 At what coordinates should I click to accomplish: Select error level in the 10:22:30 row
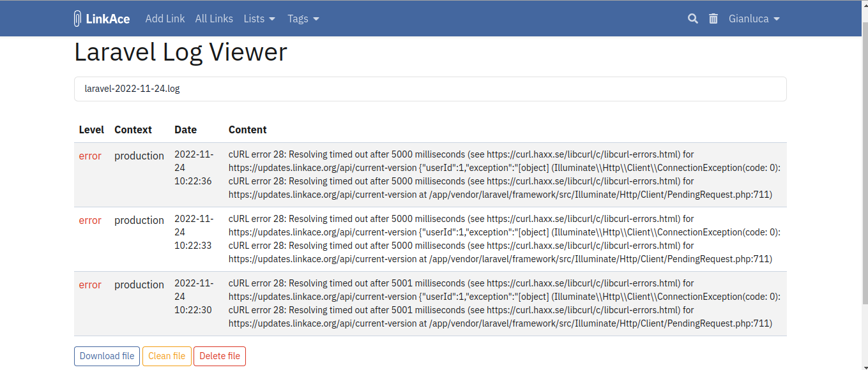pyautogui.click(x=90, y=285)
